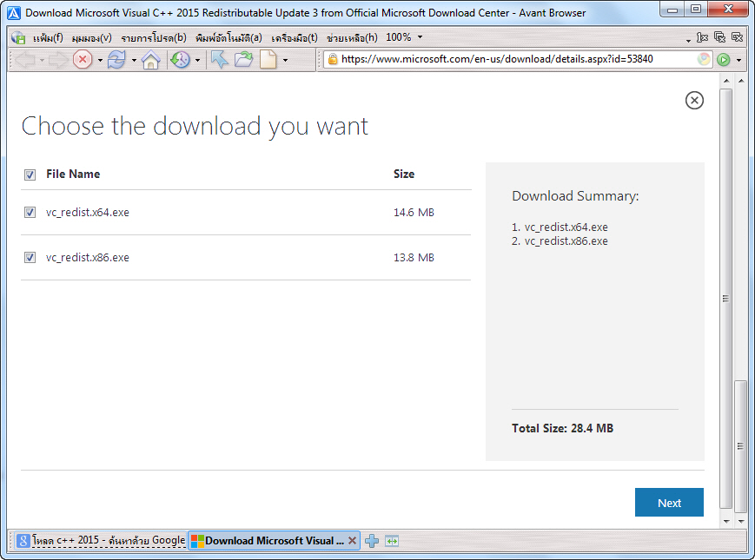This screenshot has height=560, width=755.
Task: Open the History clock icon
Action: point(181,60)
